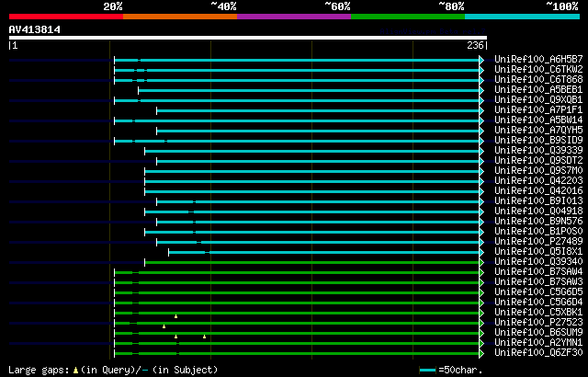Click the yellow gap marker above the UniRef100_B6SUM9 bar
The height and width of the screenshot is (377, 588).
(x=164, y=326)
